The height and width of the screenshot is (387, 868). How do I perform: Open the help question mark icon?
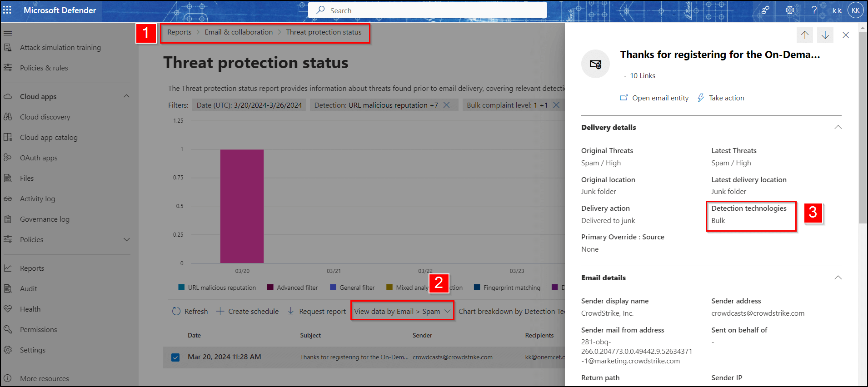(x=814, y=10)
